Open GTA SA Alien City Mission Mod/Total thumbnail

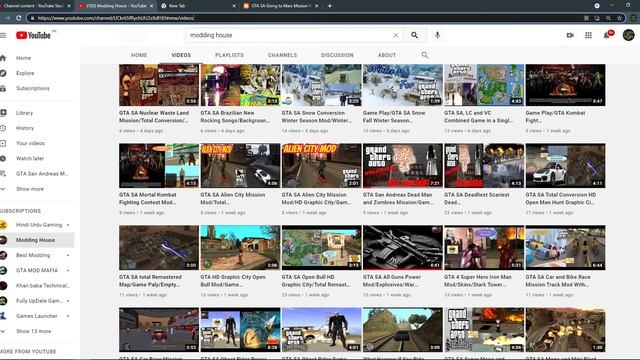pos(240,166)
